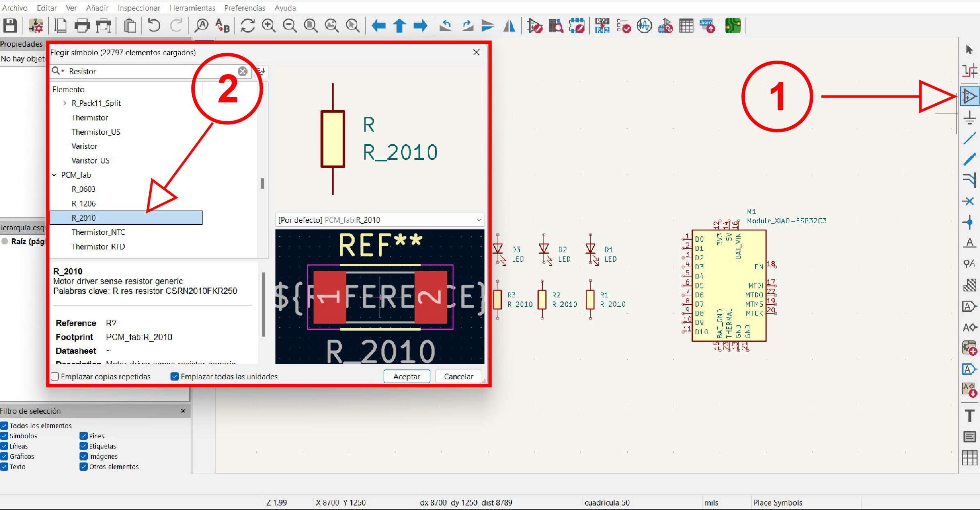980x510 pixels.
Task: Uncheck Emplazar todas las unidades
Action: pos(175,376)
